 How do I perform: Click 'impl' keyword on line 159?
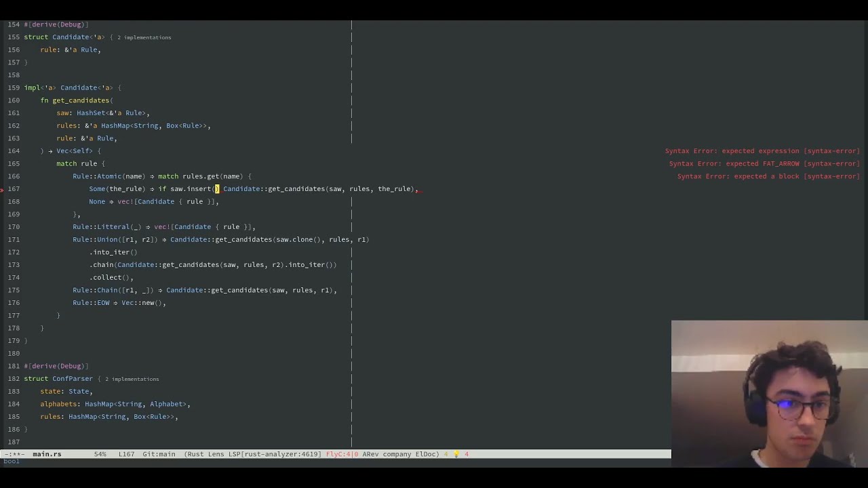32,88
